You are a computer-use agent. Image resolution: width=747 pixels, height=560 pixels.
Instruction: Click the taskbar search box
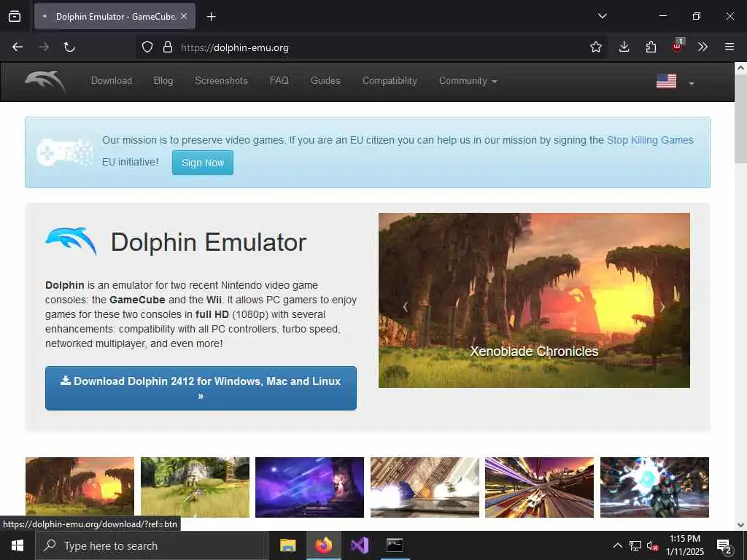(x=152, y=545)
